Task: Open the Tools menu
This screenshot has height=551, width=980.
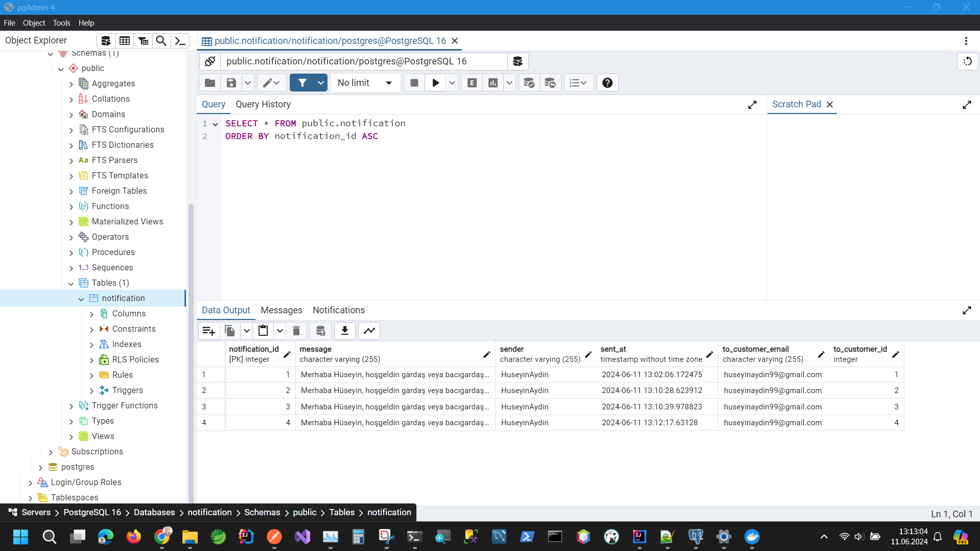Action: click(x=61, y=23)
